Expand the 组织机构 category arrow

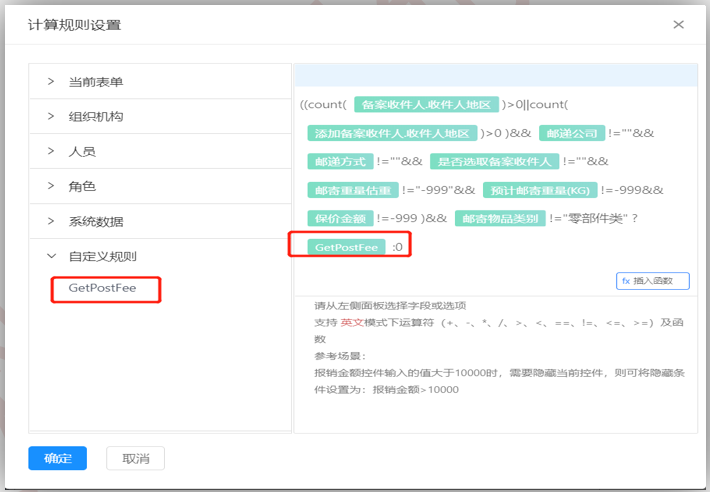click(51, 117)
